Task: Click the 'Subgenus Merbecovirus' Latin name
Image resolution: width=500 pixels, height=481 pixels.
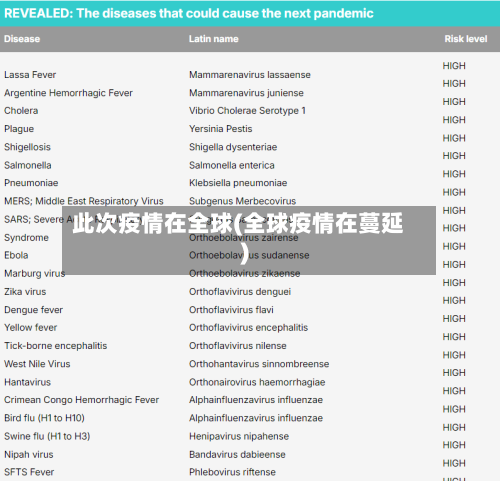Action: [x=242, y=201]
